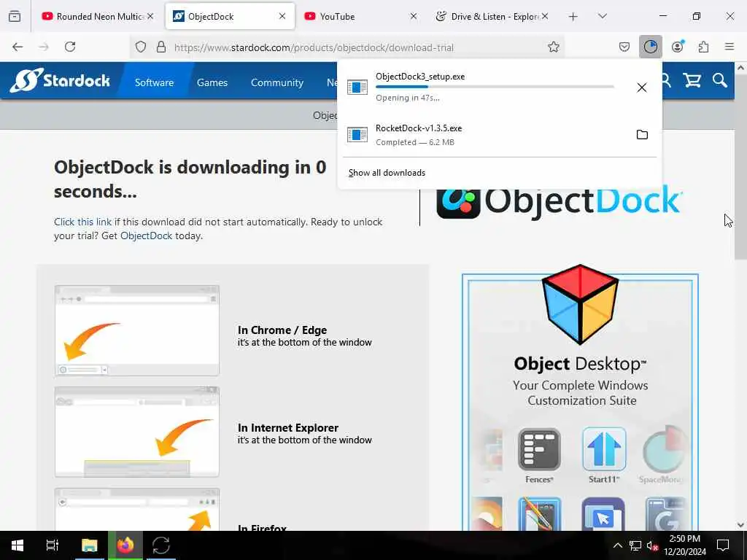Open the Community menu
This screenshot has width=747, height=560.
point(276,82)
